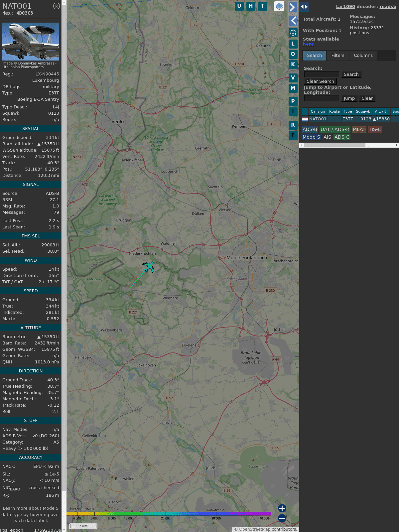Sort table by Route column
This screenshot has width=399, height=532.
pyautogui.click(x=334, y=111)
